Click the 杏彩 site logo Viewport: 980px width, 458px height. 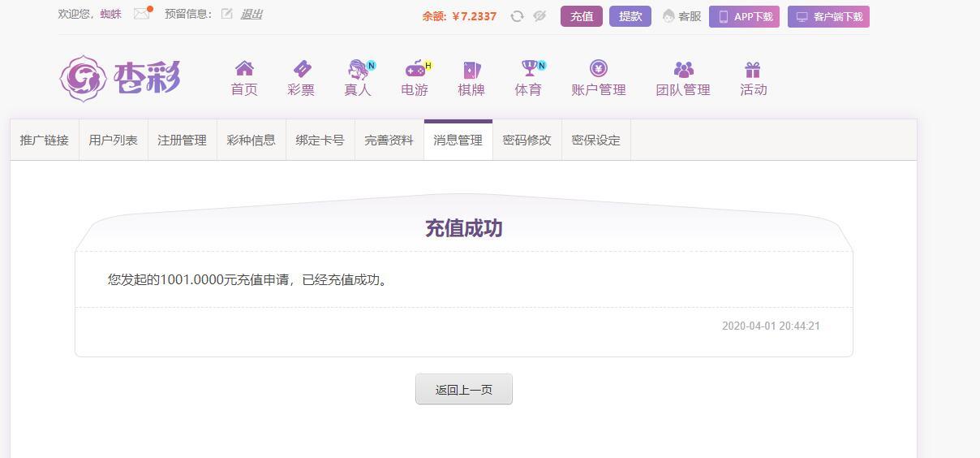[x=120, y=78]
